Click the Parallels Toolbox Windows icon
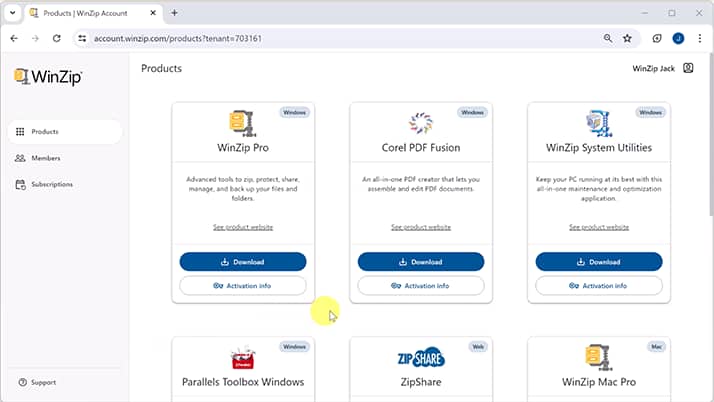Image resolution: width=714 pixels, height=402 pixels. (x=242, y=358)
